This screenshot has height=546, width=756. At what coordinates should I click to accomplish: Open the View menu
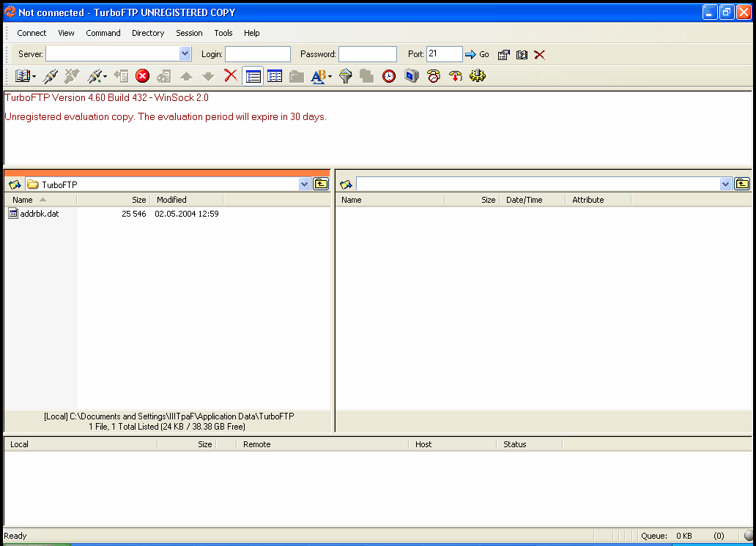click(x=66, y=33)
